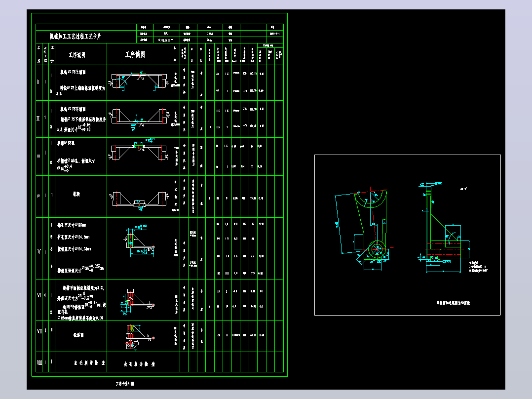Viewport: 532px width, 399px height.
Task: Pick the row III boring operation sketch
Action: point(139,150)
